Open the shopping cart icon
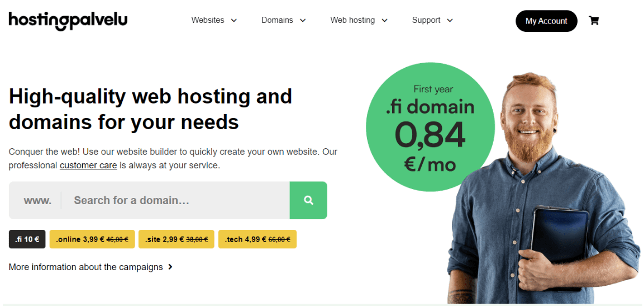Screen dimensions: 644x307 pyautogui.click(x=594, y=21)
